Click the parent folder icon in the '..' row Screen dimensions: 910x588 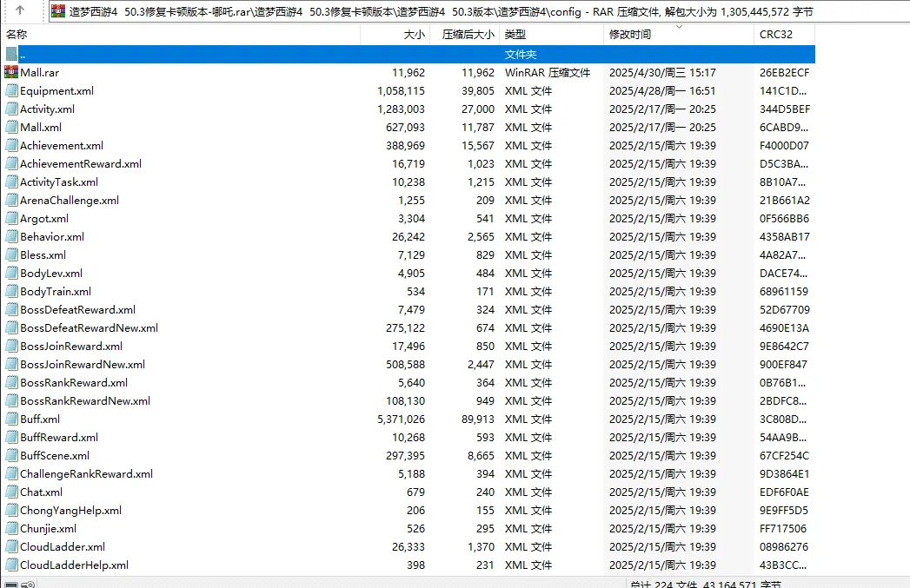coord(11,55)
